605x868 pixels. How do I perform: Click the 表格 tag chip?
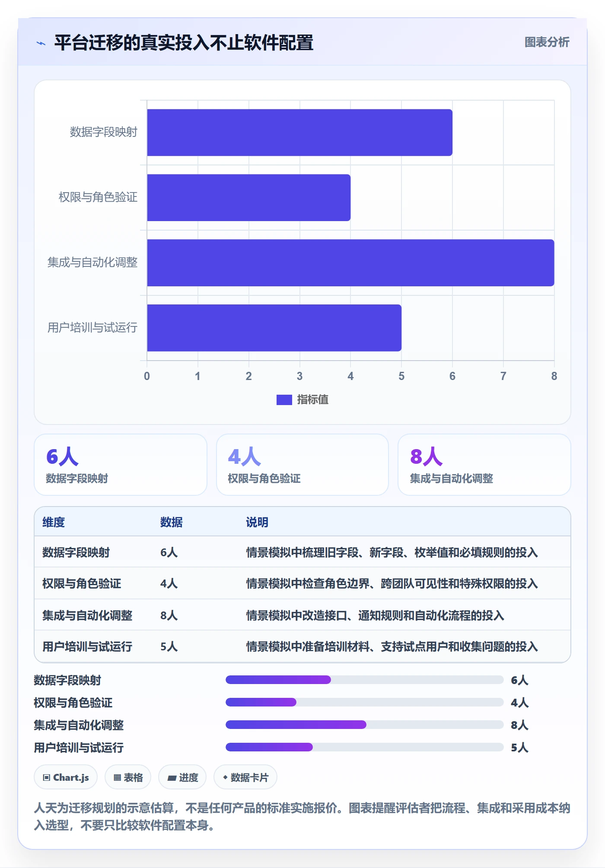click(x=128, y=777)
